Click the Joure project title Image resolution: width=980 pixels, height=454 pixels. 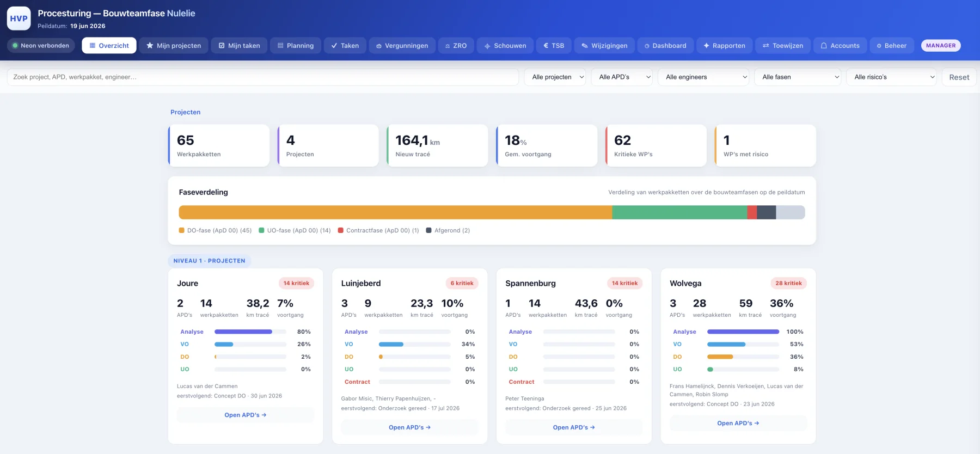point(188,283)
